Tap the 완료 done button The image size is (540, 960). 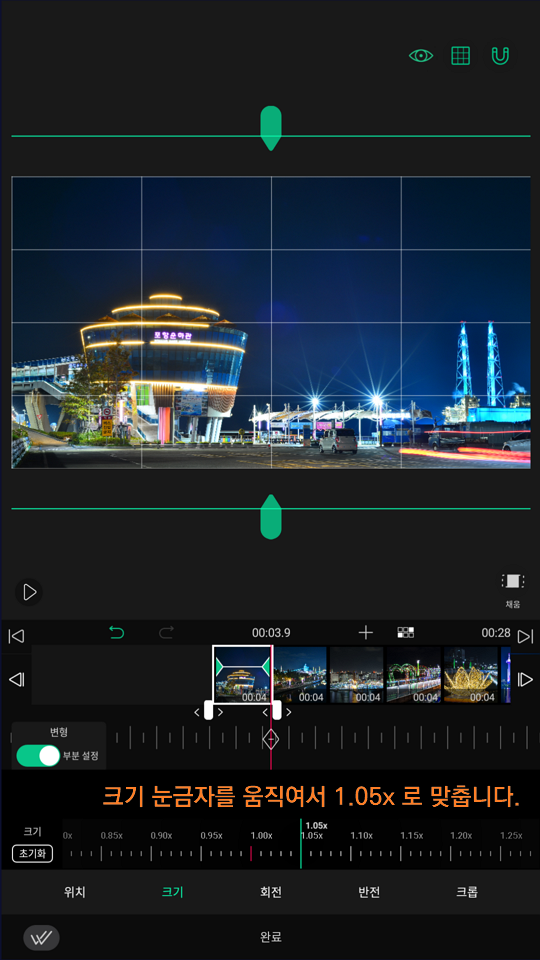271,937
